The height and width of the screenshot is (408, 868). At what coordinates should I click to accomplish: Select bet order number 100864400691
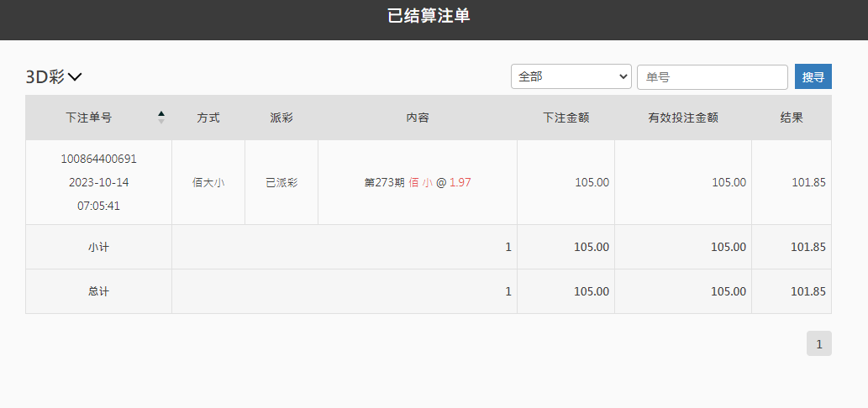pos(98,159)
